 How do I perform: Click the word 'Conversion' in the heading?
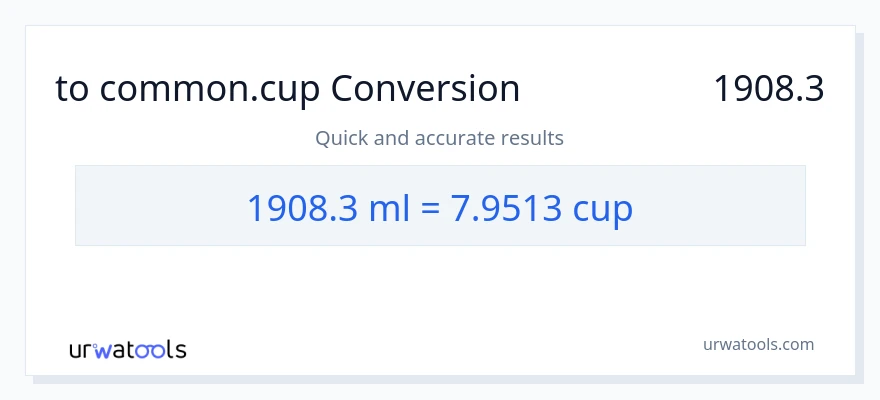[x=425, y=89]
